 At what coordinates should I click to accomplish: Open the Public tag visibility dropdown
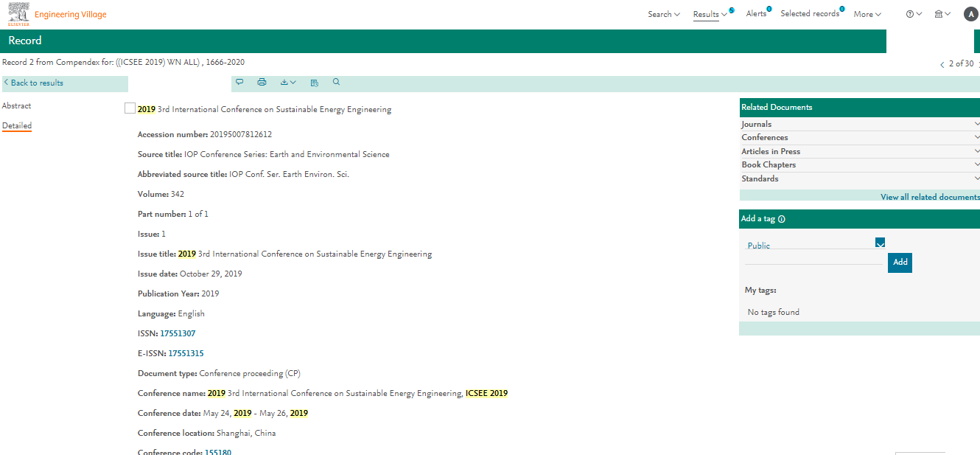point(880,243)
